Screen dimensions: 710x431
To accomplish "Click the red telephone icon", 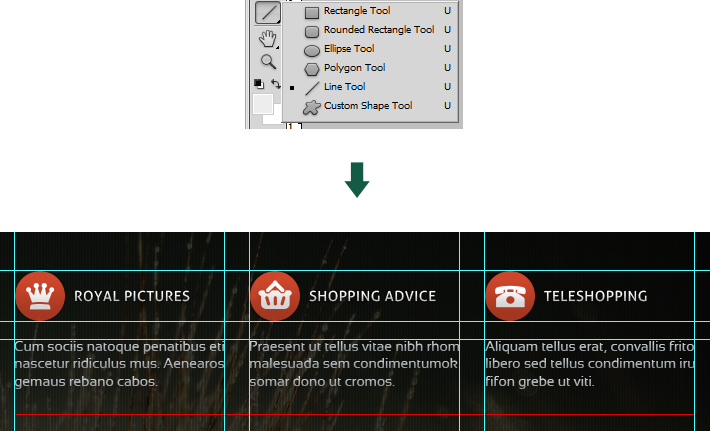I will (510, 296).
